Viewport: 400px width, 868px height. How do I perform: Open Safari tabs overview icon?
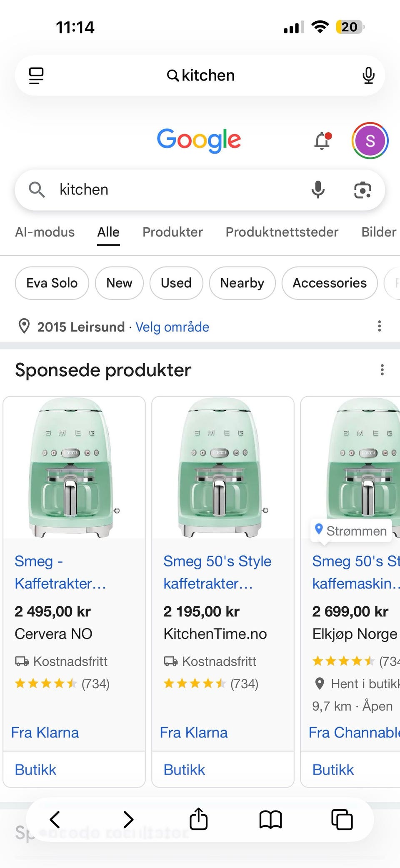(342, 820)
